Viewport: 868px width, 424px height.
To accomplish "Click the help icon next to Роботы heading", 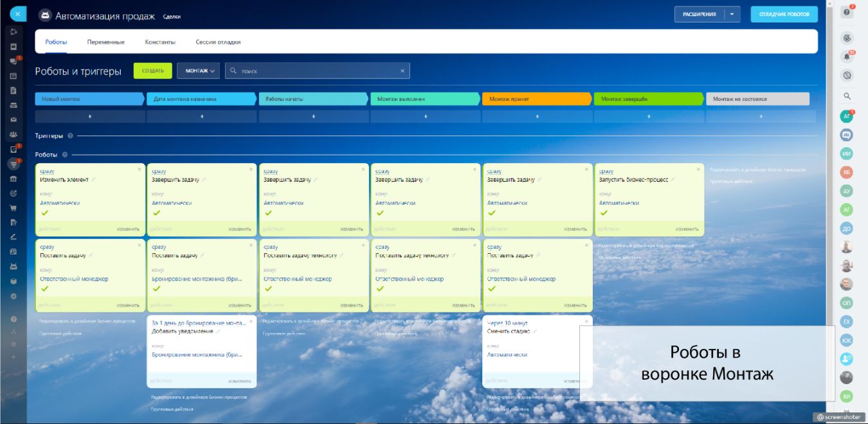I will pyautogui.click(x=65, y=155).
